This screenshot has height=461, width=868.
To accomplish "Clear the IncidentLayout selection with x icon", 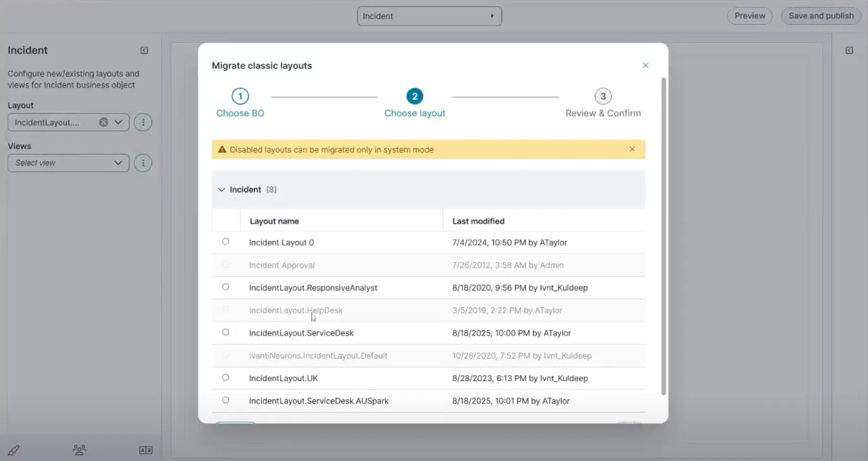I will point(103,122).
